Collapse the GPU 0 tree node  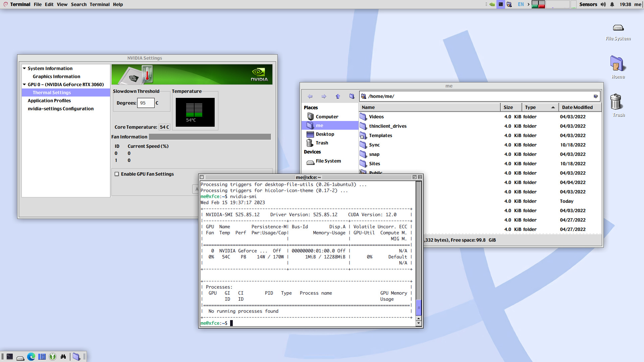pyautogui.click(x=24, y=84)
